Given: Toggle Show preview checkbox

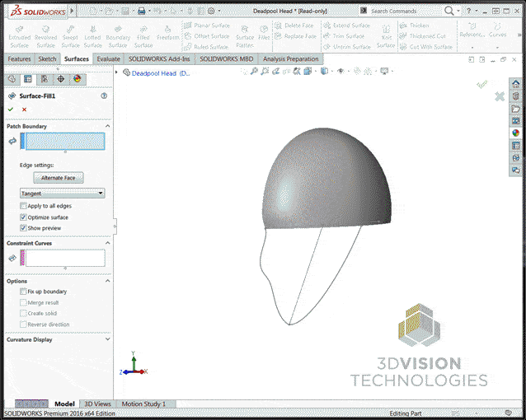Looking at the screenshot, I should click(23, 228).
